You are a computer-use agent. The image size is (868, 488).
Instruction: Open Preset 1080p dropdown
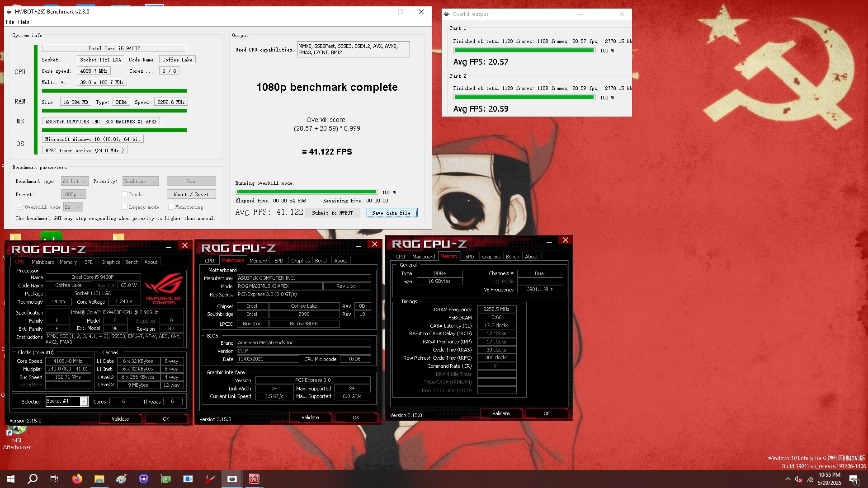pos(73,194)
